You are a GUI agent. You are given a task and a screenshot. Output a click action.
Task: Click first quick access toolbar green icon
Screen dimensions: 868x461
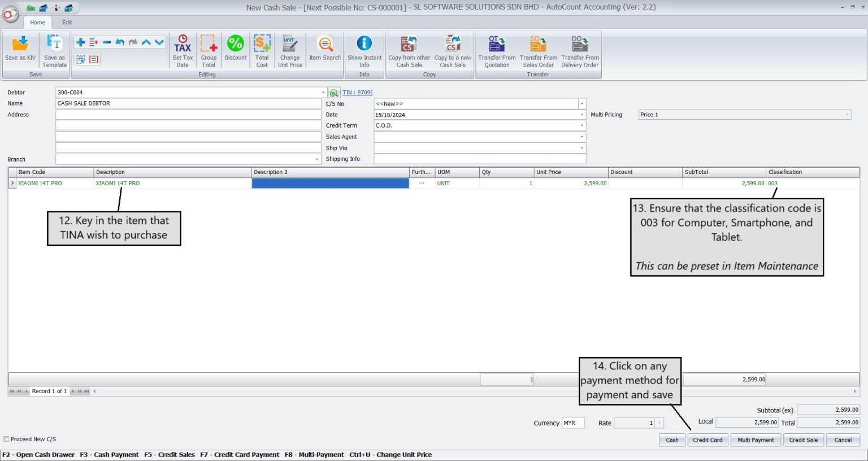point(31,8)
